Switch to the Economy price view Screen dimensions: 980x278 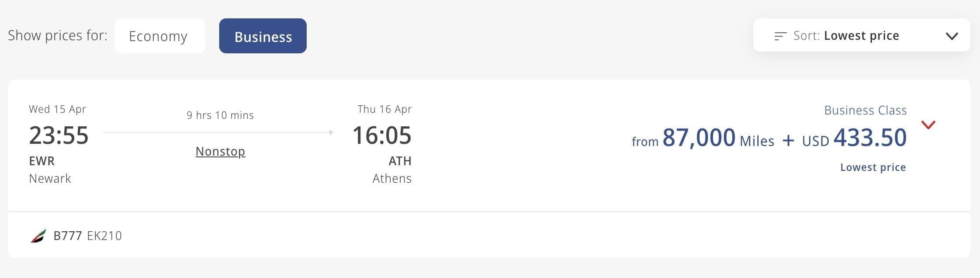click(159, 36)
